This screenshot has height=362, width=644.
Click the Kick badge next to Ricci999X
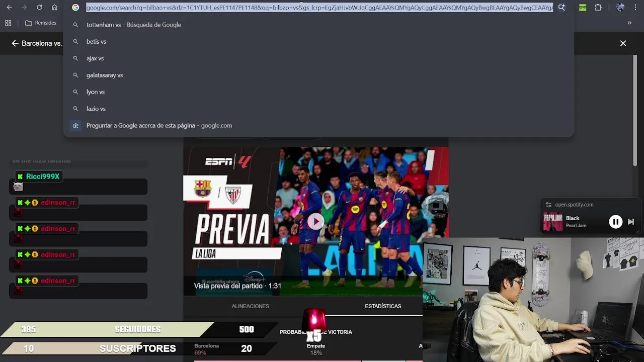tap(20, 176)
